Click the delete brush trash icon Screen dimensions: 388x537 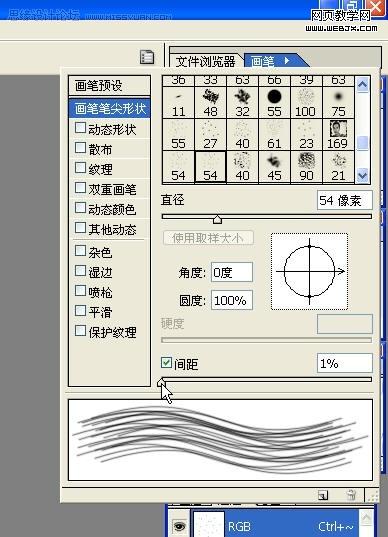click(351, 495)
